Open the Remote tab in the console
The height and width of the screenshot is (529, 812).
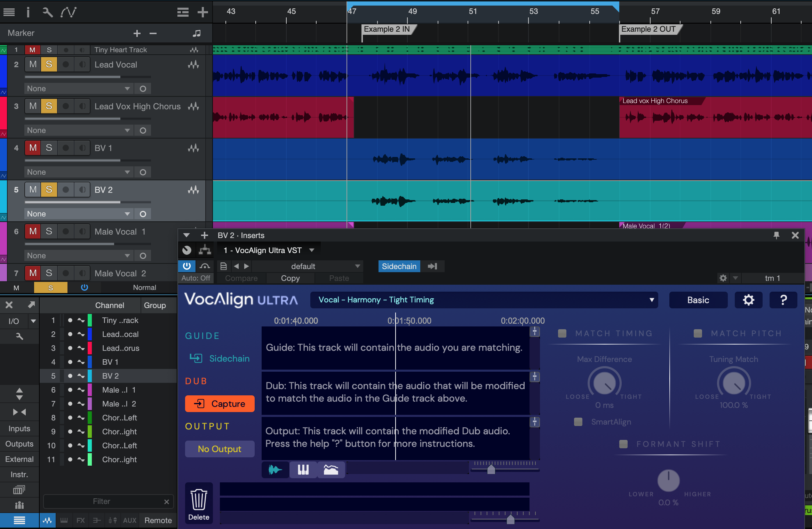(x=158, y=520)
